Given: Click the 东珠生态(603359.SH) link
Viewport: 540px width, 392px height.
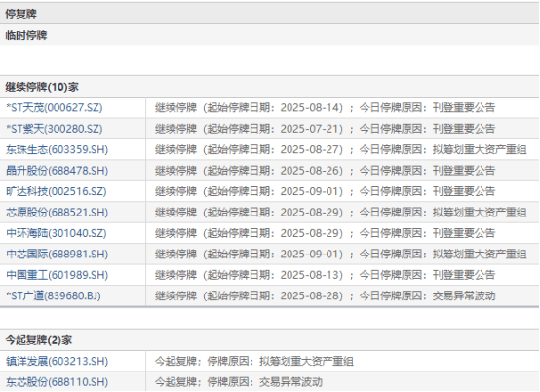Looking at the screenshot, I should point(58,149).
